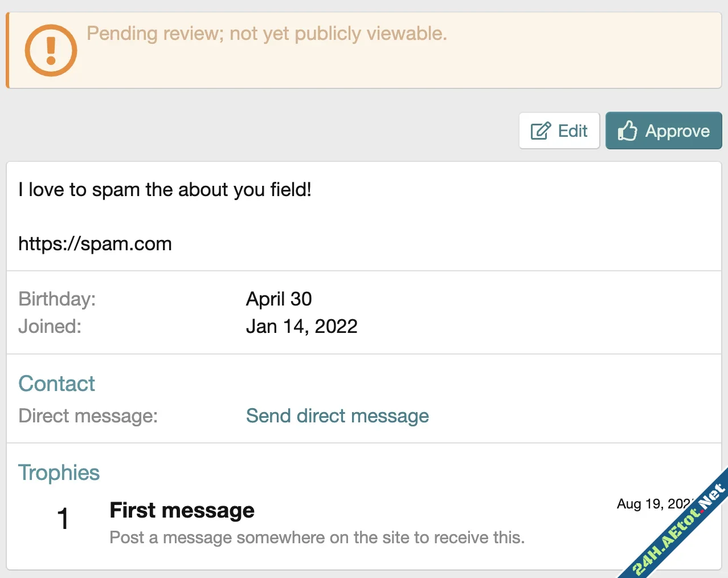Image resolution: width=728 pixels, height=578 pixels.
Task: Select the 'I love to spam' about text
Action: coord(165,190)
